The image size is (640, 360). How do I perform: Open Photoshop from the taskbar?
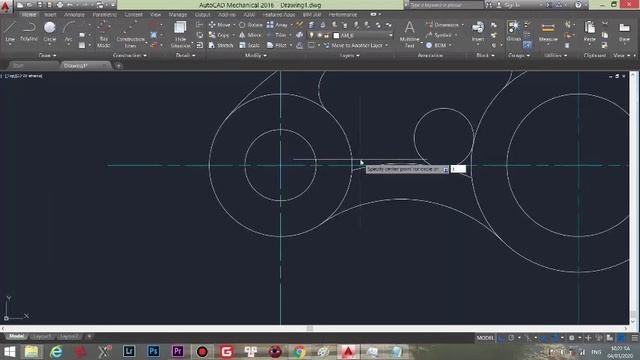point(153,351)
